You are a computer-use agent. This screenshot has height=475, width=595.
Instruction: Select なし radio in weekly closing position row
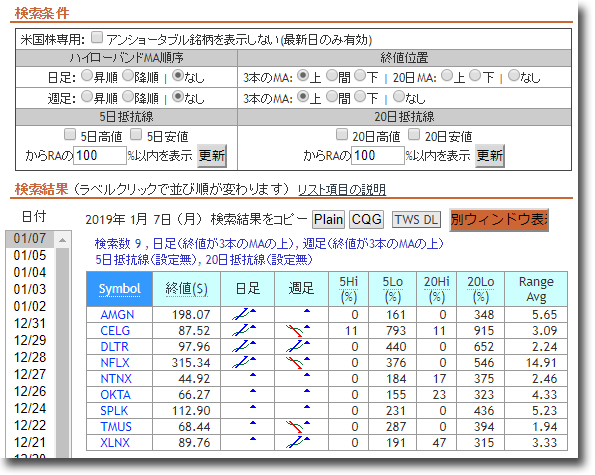398,96
